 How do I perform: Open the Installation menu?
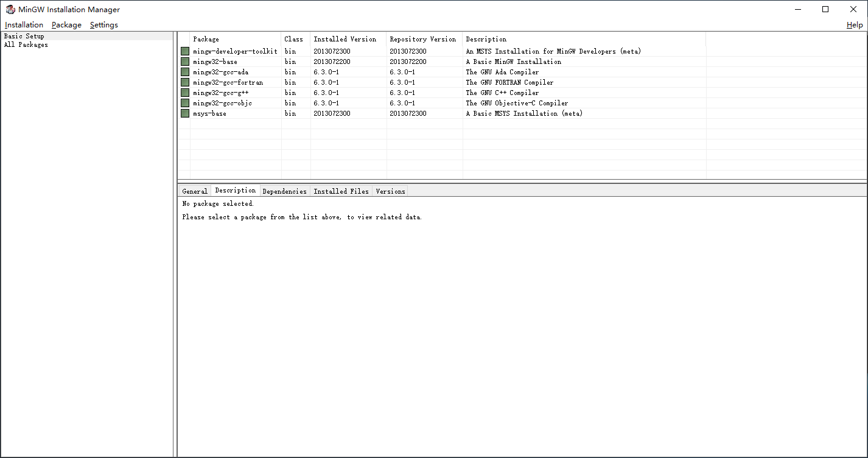coord(24,25)
